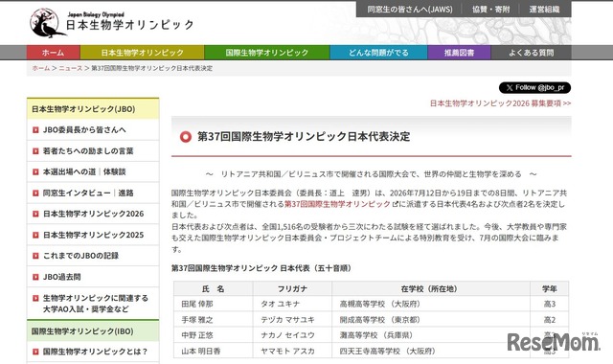Click the arrow icon beside 生物学オリンピックに関連する
The width and height of the screenshot is (613, 364).
point(35,298)
